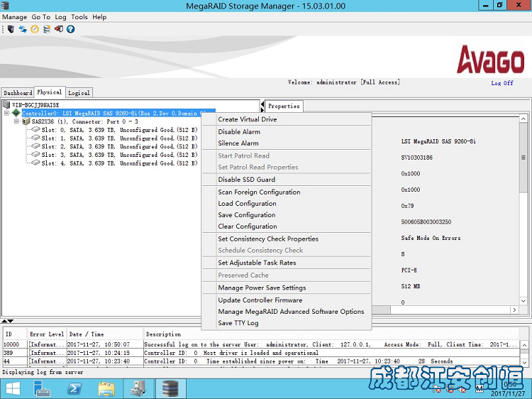Click the Description column header
Screen dimensions: 532x399
[332, 334]
